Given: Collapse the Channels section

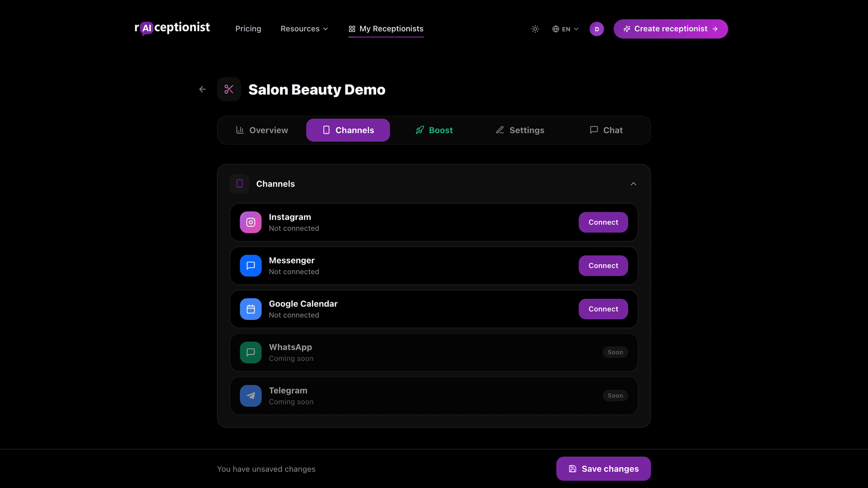Looking at the screenshot, I should click(633, 184).
